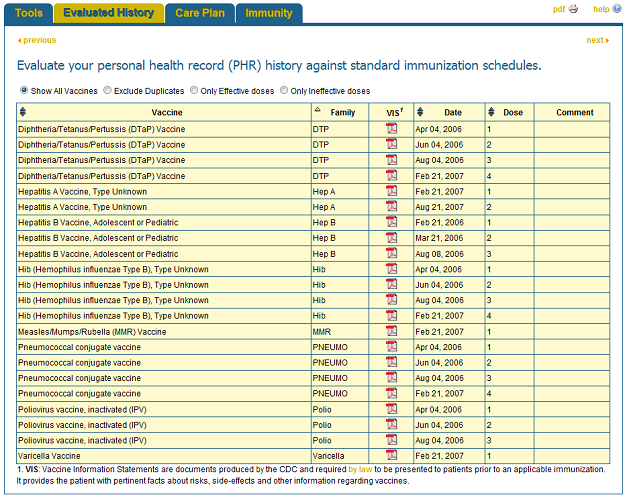Switch to the Tools tab
Image resolution: width=625 pixels, height=497 pixels.
pos(29,13)
